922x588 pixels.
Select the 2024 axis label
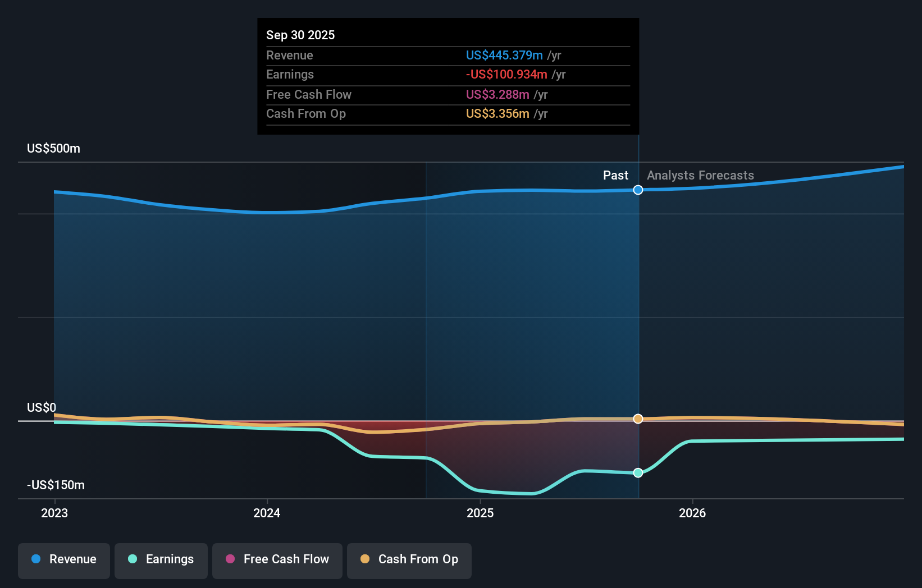pos(267,512)
